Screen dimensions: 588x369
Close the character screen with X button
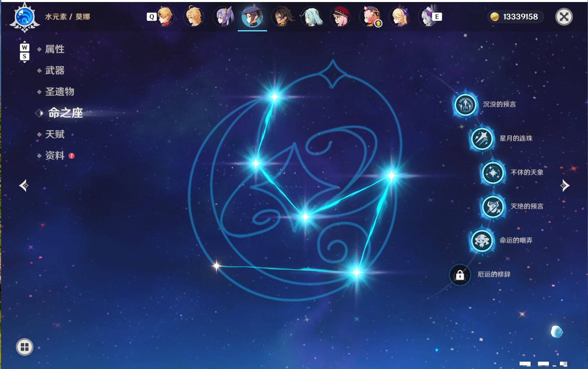click(564, 17)
